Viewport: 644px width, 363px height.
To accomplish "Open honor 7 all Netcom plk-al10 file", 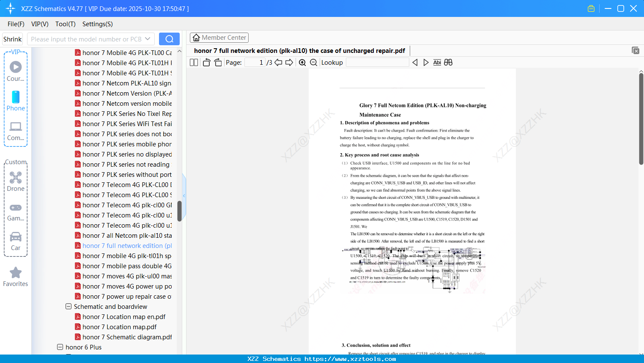I will (127, 235).
